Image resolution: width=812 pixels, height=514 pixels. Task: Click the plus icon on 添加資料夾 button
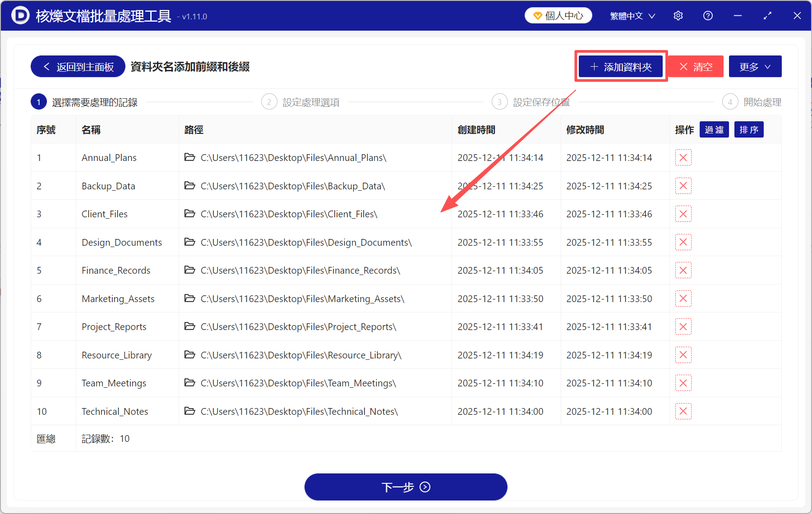coord(594,66)
